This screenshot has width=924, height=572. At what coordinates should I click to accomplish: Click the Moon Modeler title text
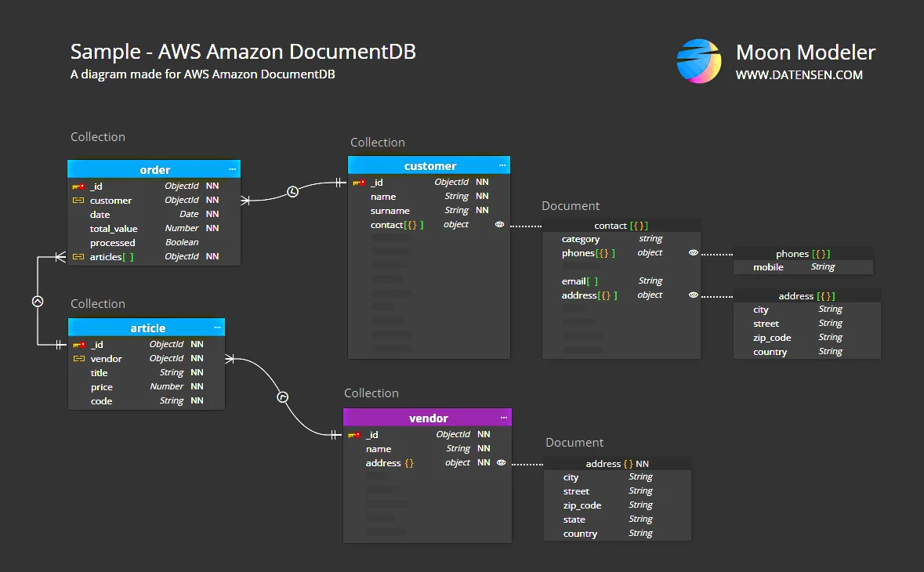click(806, 52)
